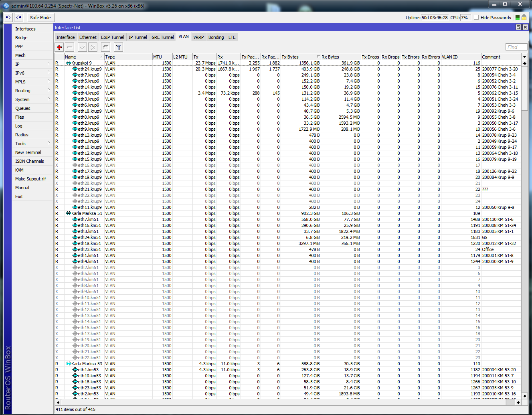Click the Enable checkmark button

[82, 47]
